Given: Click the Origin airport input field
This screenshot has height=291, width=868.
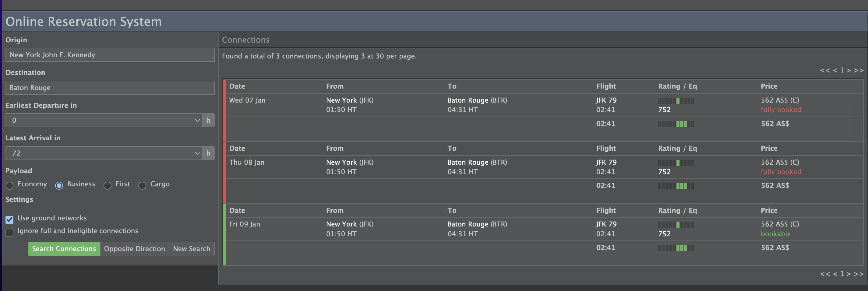Looking at the screenshot, I should tap(110, 55).
